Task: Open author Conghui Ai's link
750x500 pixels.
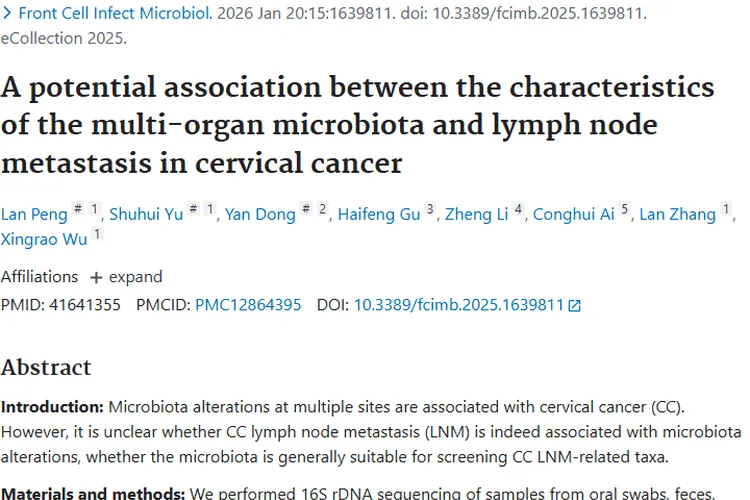Action: click(x=573, y=214)
